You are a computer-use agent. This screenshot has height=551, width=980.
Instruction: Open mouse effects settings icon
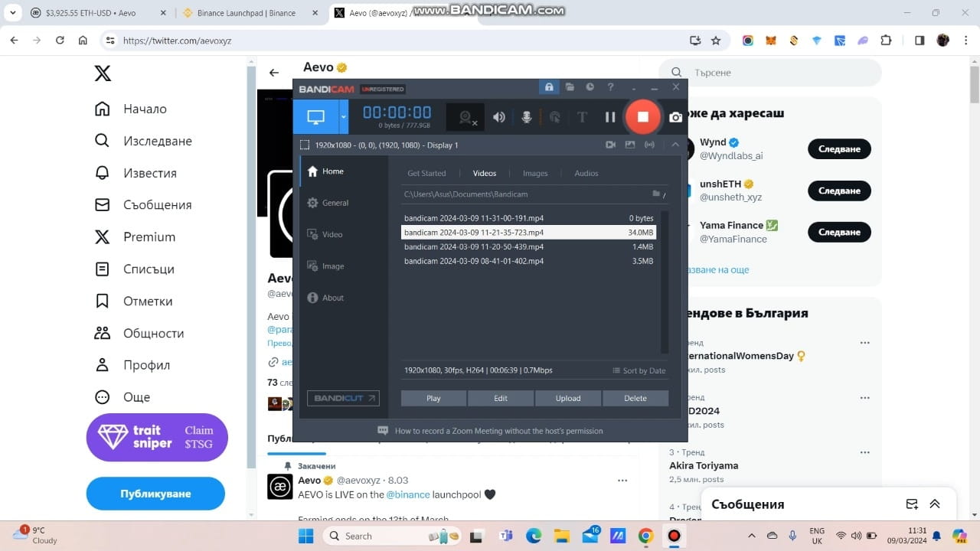pos(554,116)
